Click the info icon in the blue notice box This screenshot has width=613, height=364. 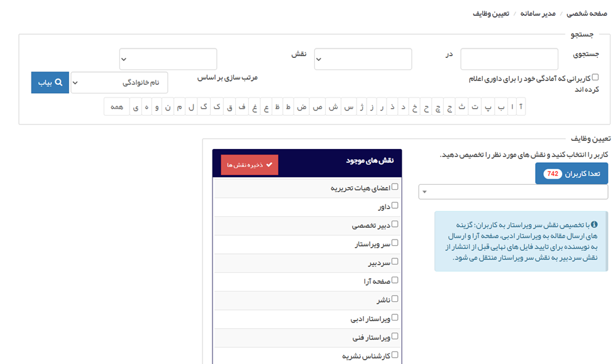(x=594, y=224)
